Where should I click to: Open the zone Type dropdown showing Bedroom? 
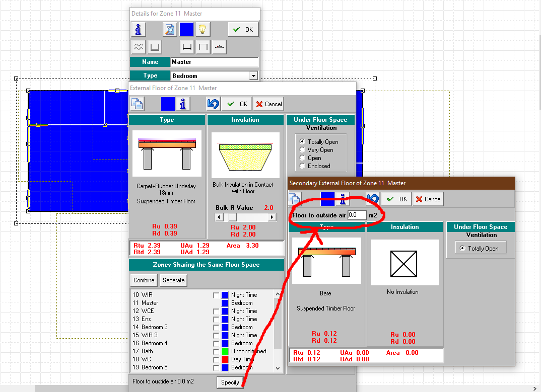click(253, 76)
